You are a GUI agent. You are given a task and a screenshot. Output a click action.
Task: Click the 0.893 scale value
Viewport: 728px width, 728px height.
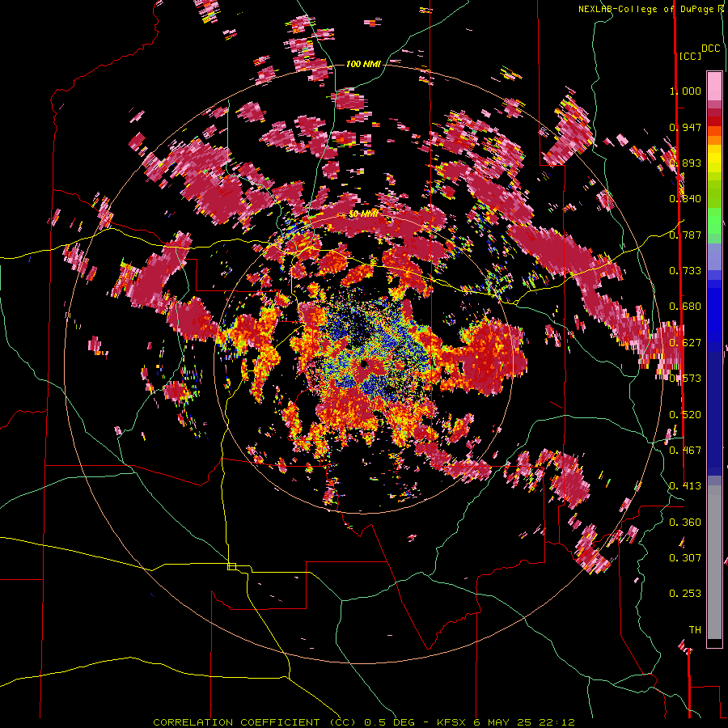click(x=685, y=163)
